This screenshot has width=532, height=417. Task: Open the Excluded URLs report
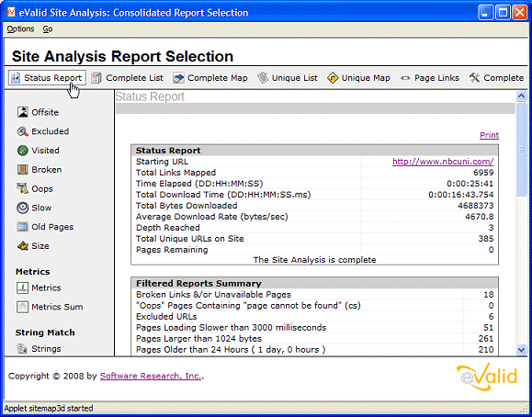[x=51, y=131]
